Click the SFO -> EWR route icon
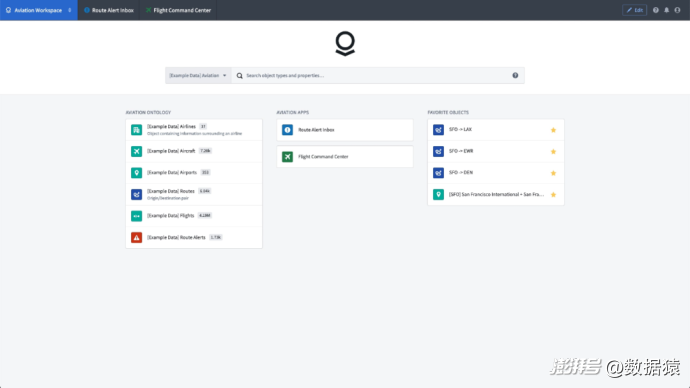The height and width of the screenshot is (388, 690). (x=438, y=151)
